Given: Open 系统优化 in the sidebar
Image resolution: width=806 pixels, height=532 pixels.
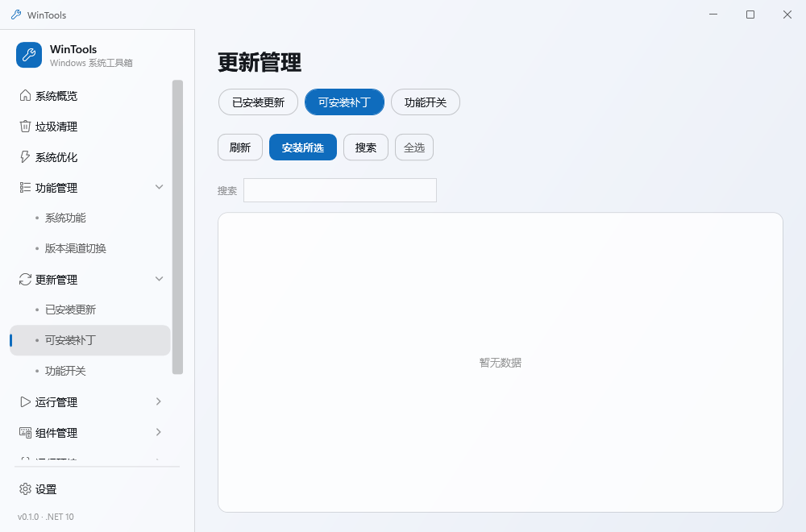Looking at the screenshot, I should coord(90,157).
